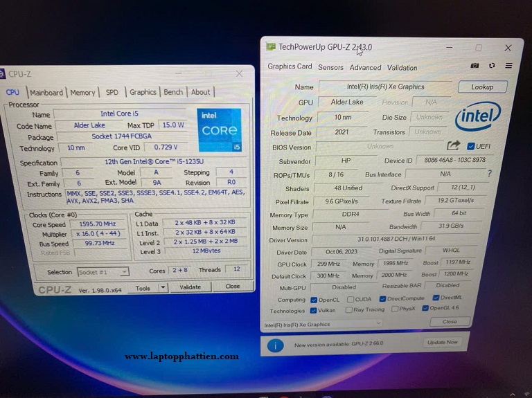Switch to the Mainboard tab in CPU-Z

click(x=46, y=93)
